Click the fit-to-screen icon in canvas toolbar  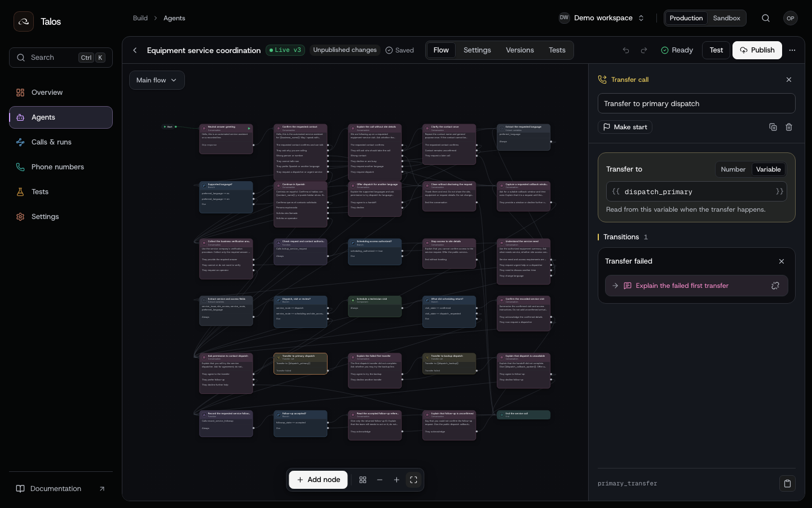[413, 480]
